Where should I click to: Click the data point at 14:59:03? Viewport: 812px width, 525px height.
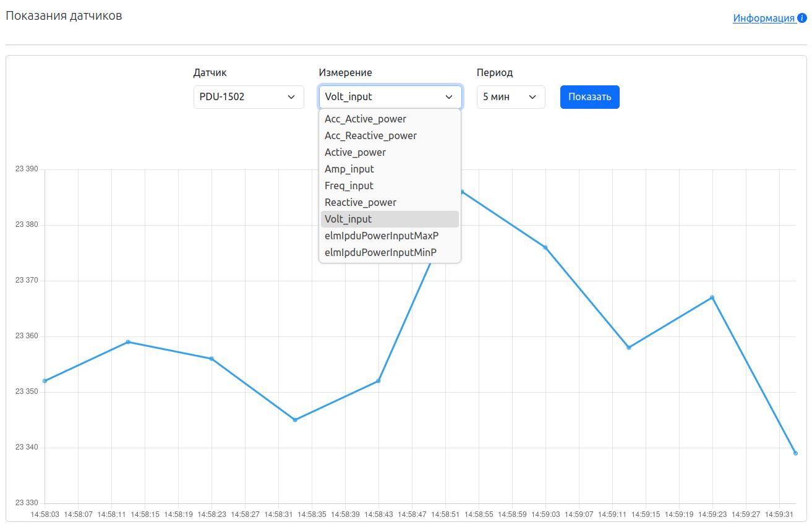point(545,247)
